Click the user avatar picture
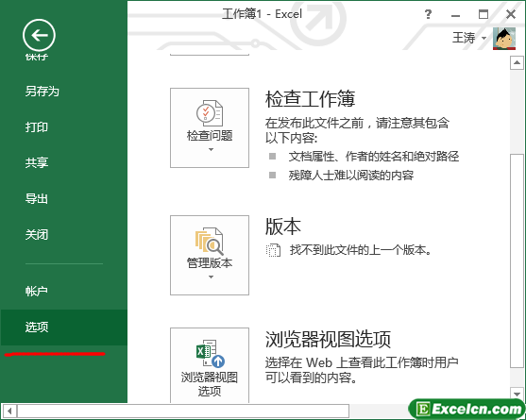 pyautogui.click(x=504, y=39)
